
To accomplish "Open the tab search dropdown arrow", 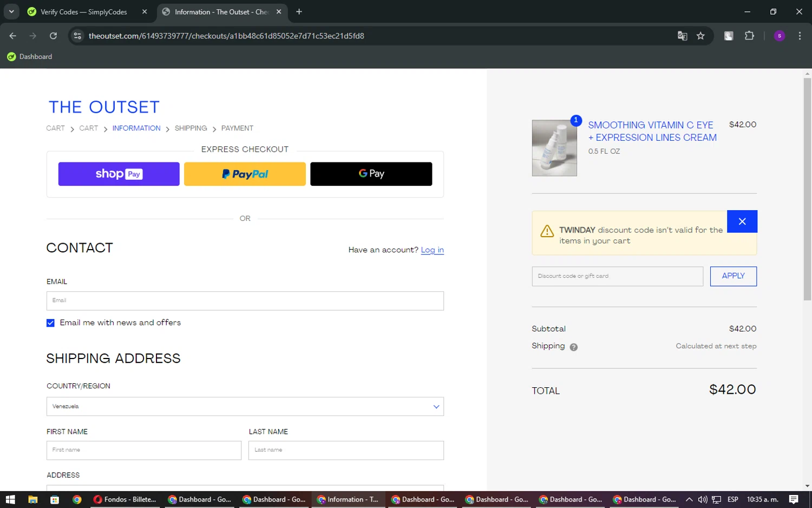I will (11, 11).
